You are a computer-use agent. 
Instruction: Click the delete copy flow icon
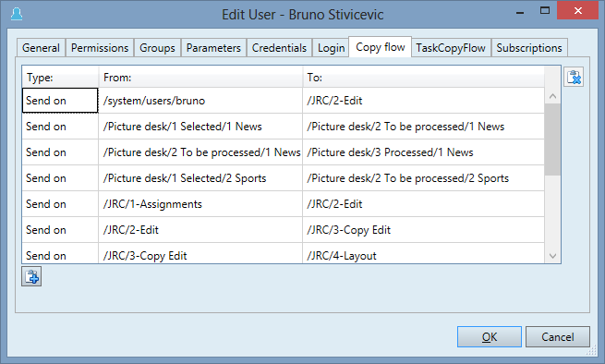pos(574,77)
